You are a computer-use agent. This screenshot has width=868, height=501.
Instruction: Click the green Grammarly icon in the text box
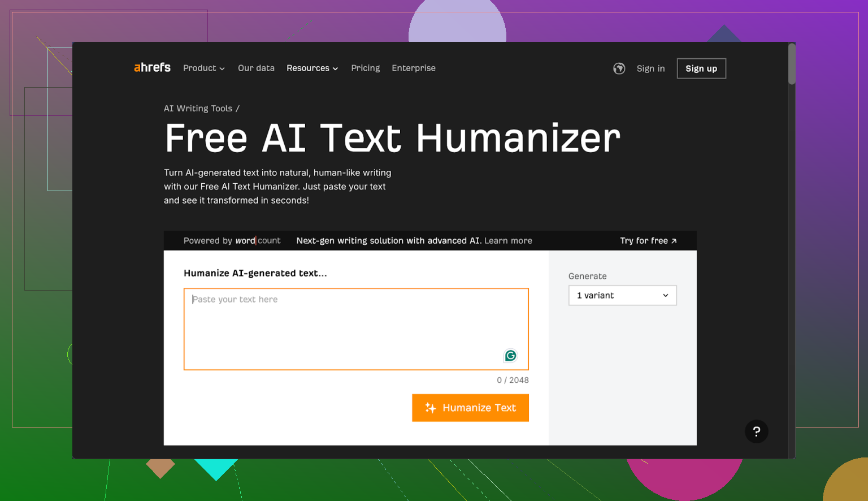coord(510,356)
